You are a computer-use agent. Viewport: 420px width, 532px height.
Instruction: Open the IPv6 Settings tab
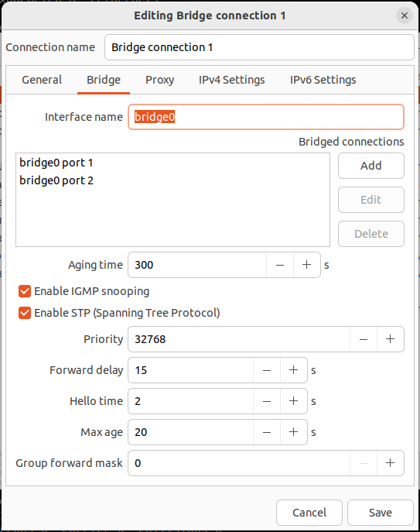[x=323, y=80]
